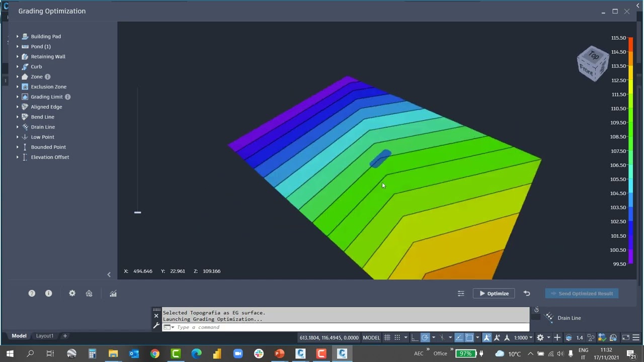Open Zoom from the taskbar
Screen dimensions: 644x362
238,354
